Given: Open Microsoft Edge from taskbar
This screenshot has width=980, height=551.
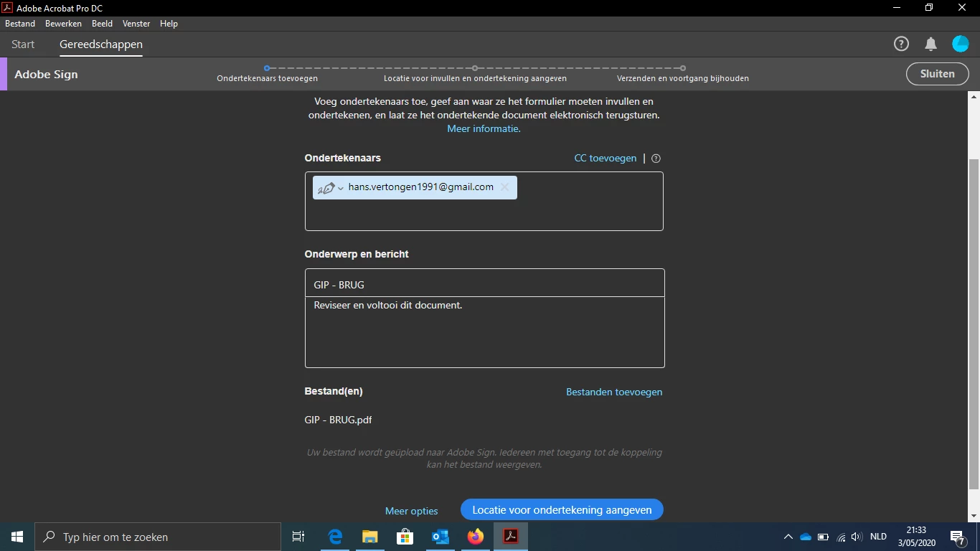Looking at the screenshot, I should tap(335, 537).
